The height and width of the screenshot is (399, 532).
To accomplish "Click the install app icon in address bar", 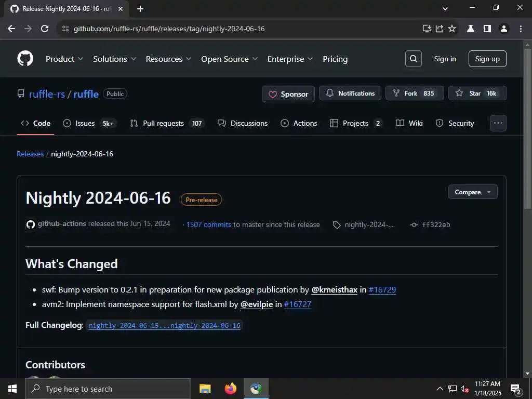I will click(427, 29).
